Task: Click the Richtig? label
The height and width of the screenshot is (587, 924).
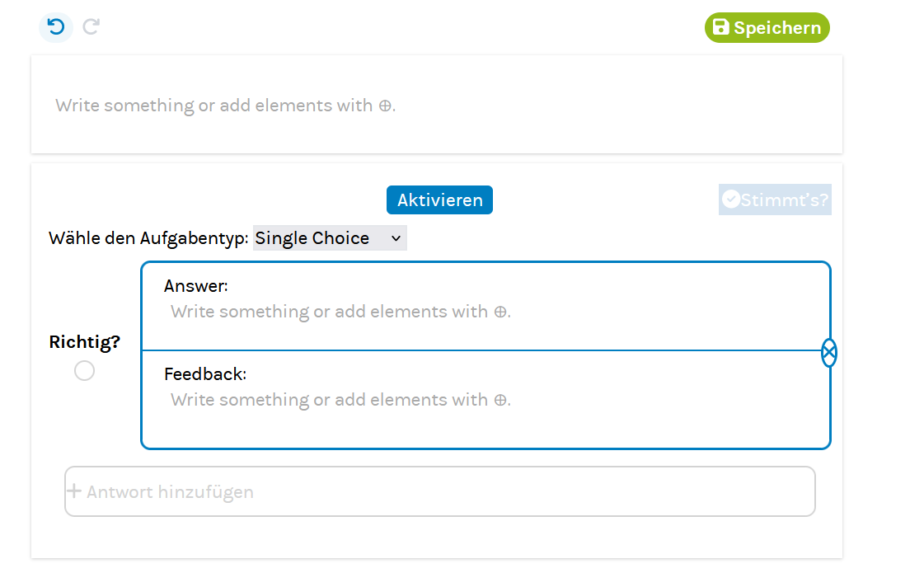Action: click(x=84, y=342)
